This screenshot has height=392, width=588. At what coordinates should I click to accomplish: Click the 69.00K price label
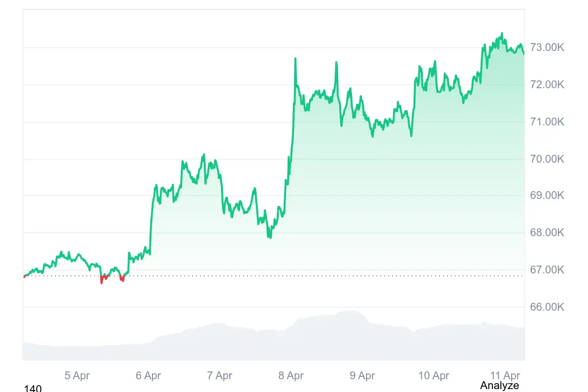click(x=547, y=196)
